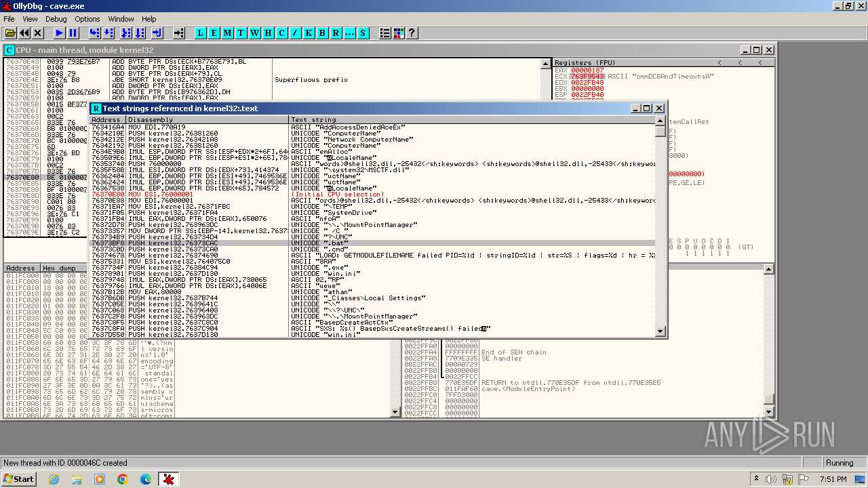Select the EAX register value 00000187
This screenshot has width=868, height=488.
tap(587, 70)
